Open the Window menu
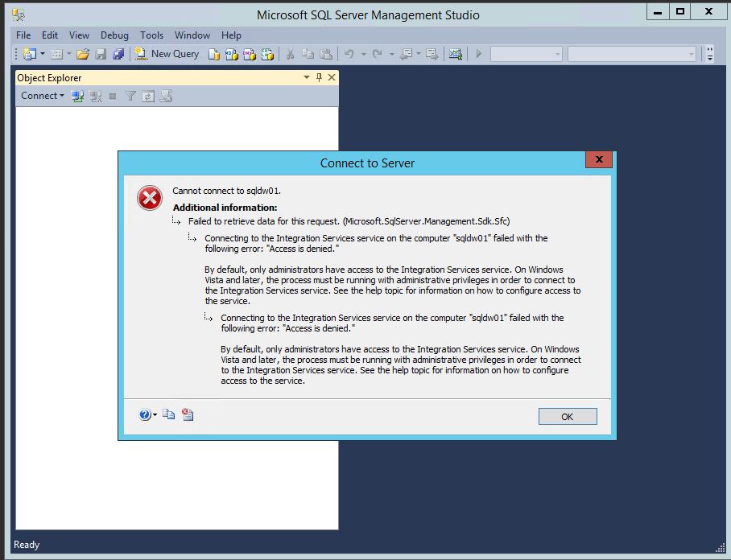The image size is (731, 560). (x=192, y=35)
